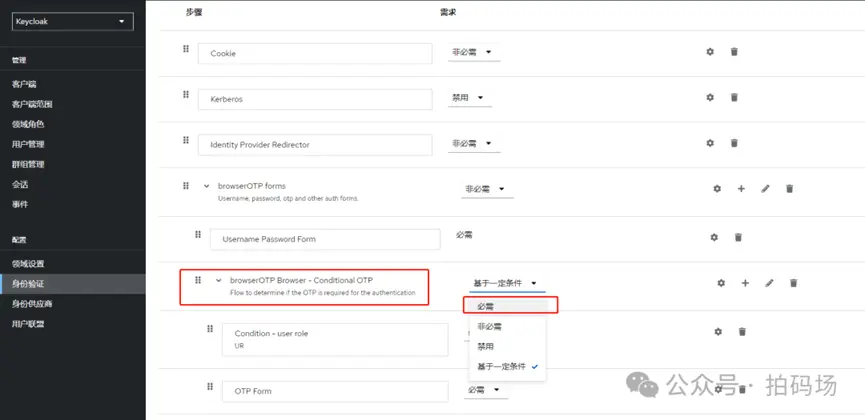Go to 会话 in sidebar
865x420 pixels.
[x=20, y=184]
